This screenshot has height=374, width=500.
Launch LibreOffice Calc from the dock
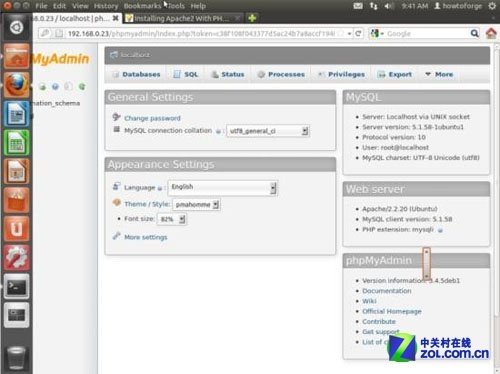[x=16, y=143]
